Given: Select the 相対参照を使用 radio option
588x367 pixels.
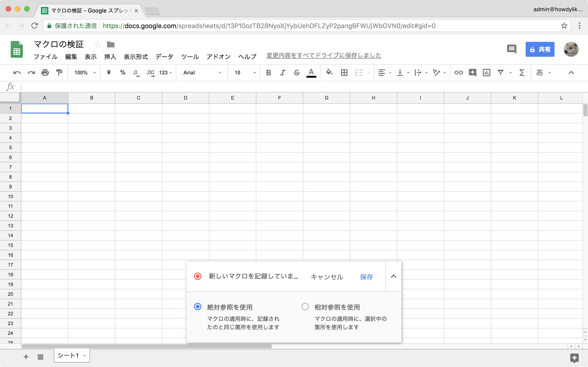Looking at the screenshot, I should coord(305,307).
